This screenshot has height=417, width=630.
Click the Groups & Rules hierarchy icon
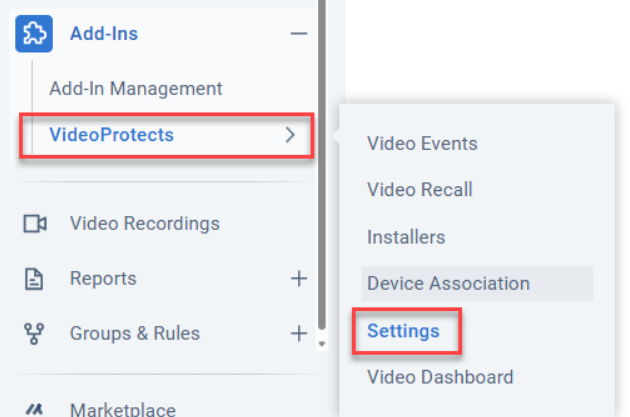(34, 334)
